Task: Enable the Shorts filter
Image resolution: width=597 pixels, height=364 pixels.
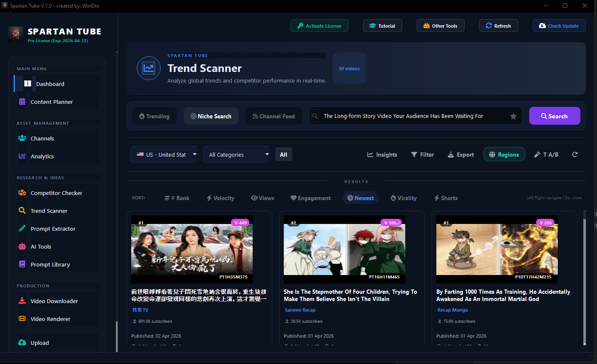Action: [x=445, y=198]
